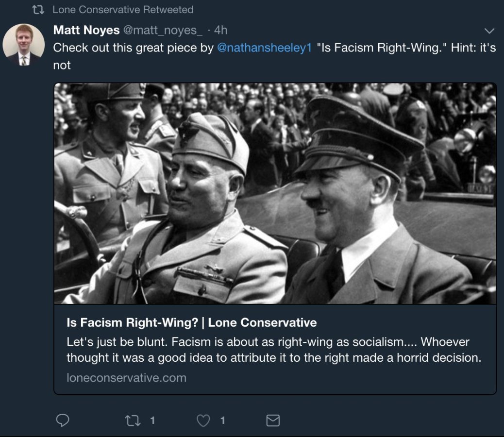Expand the tweet options chevron menu
The height and width of the screenshot is (437, 504).
click(489, 31)
